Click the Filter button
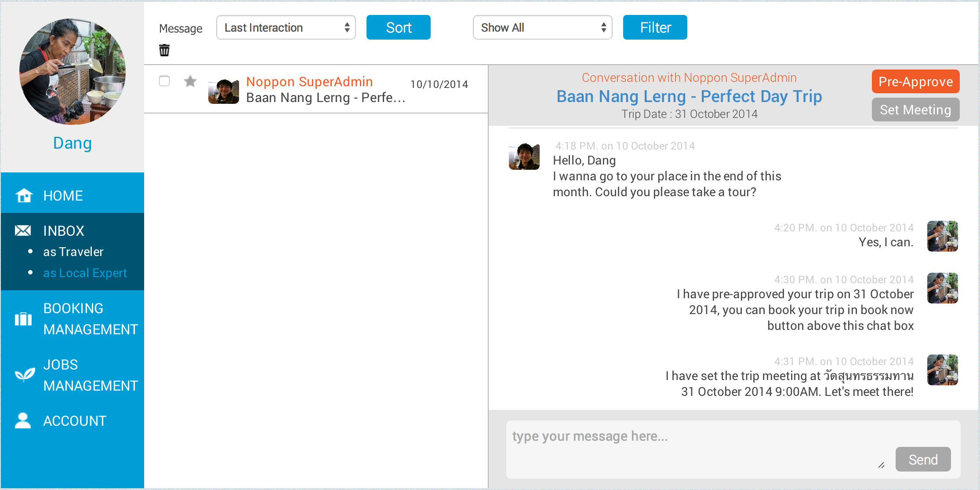The image size is (980, 490). tap(655, 27)
